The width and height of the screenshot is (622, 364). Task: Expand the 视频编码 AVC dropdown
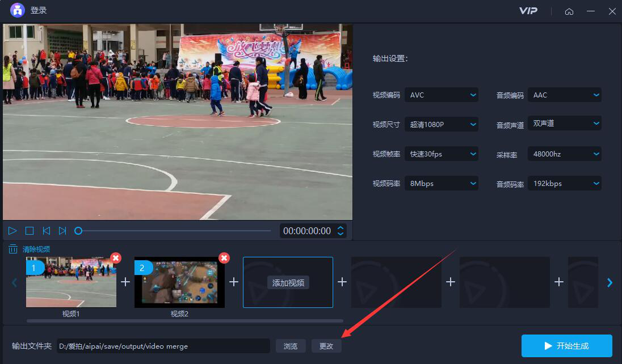[441, 95]
